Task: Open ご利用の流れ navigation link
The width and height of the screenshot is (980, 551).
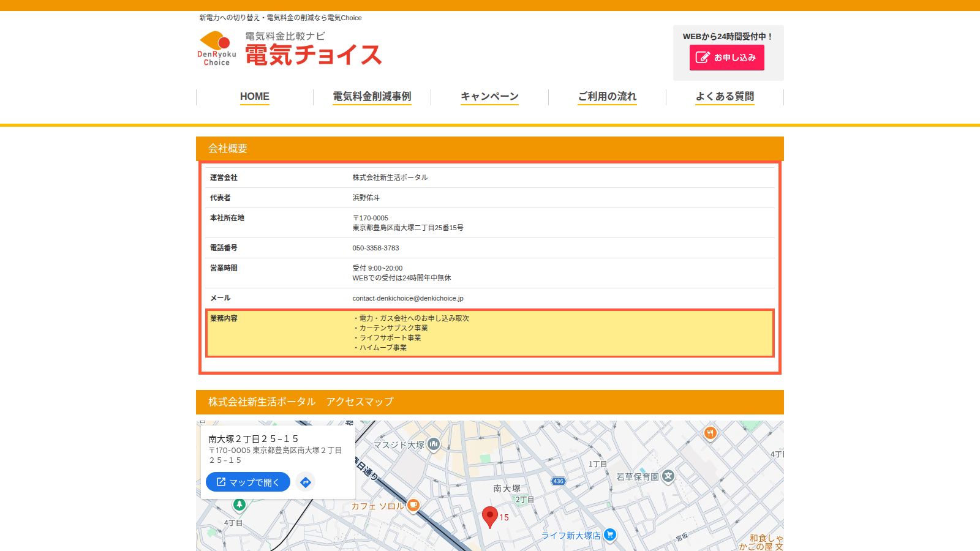Action: [607, 96]
